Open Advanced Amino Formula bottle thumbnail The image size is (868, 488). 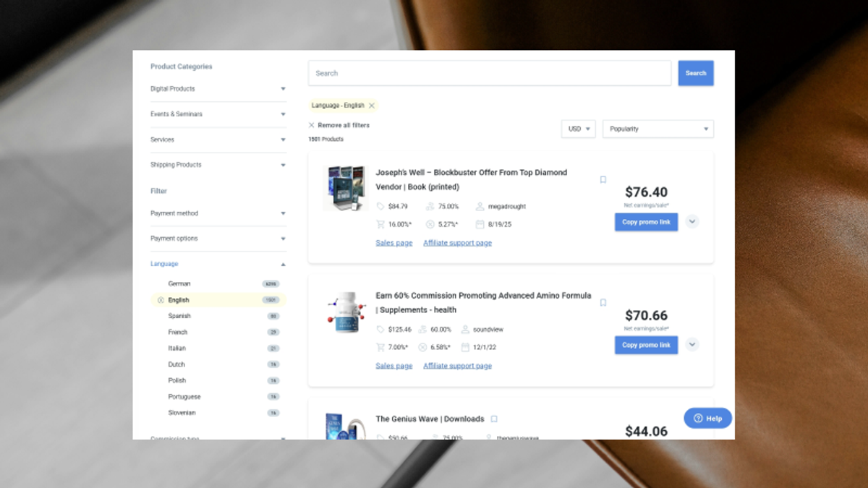coord(345,312)
